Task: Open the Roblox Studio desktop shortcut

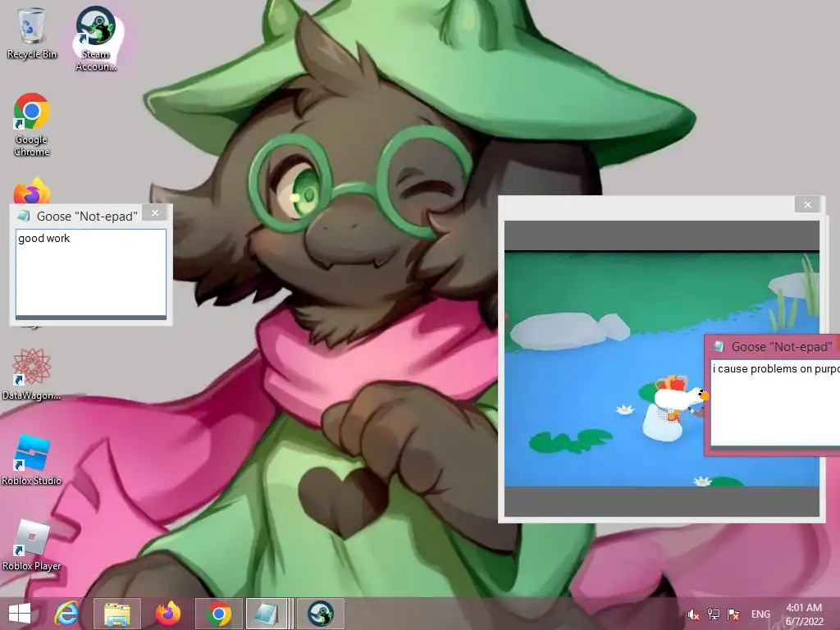Action: 32,459
